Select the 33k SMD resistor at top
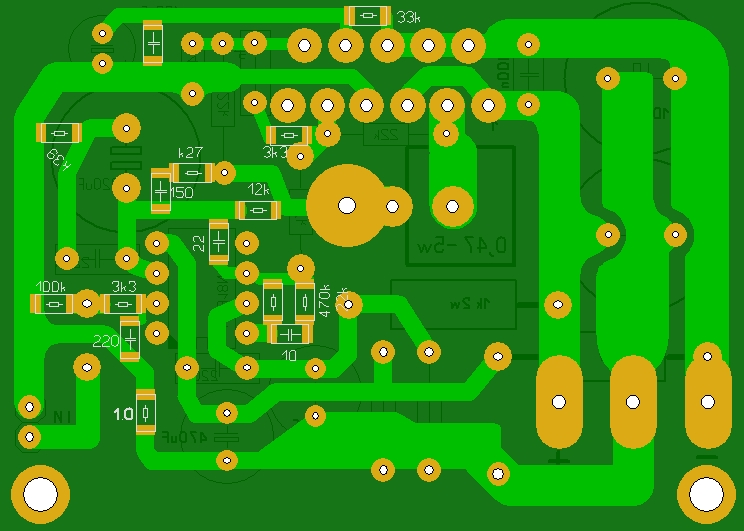 [368, 16]
